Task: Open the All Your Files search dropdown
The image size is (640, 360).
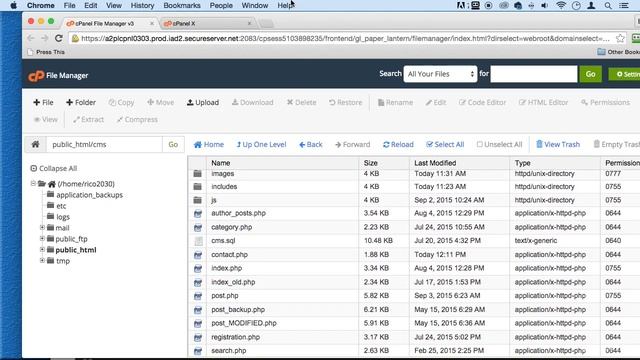Action: (440, 74)
